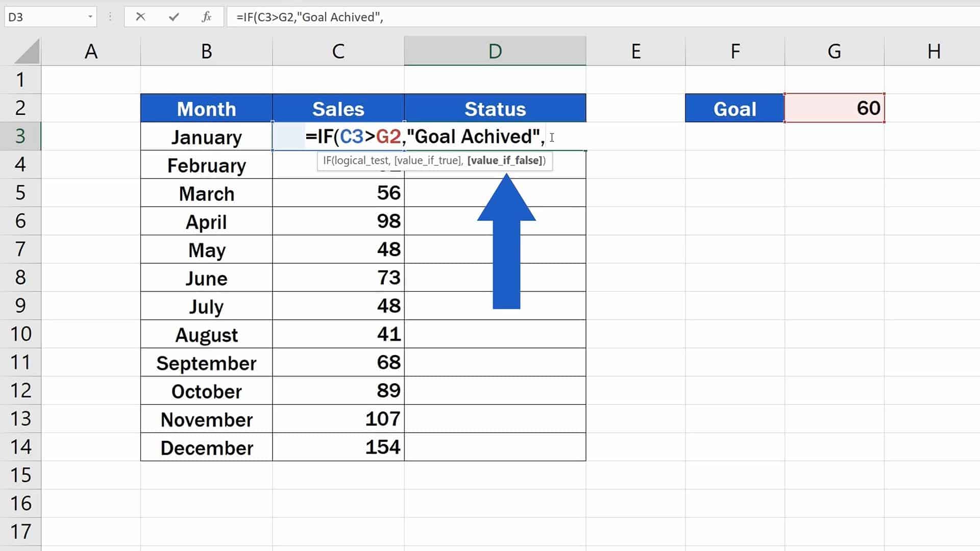Confirm the formula with the checkmark icon
The image size is (980, 551).
pyautogui.click(x=174, y=17)
